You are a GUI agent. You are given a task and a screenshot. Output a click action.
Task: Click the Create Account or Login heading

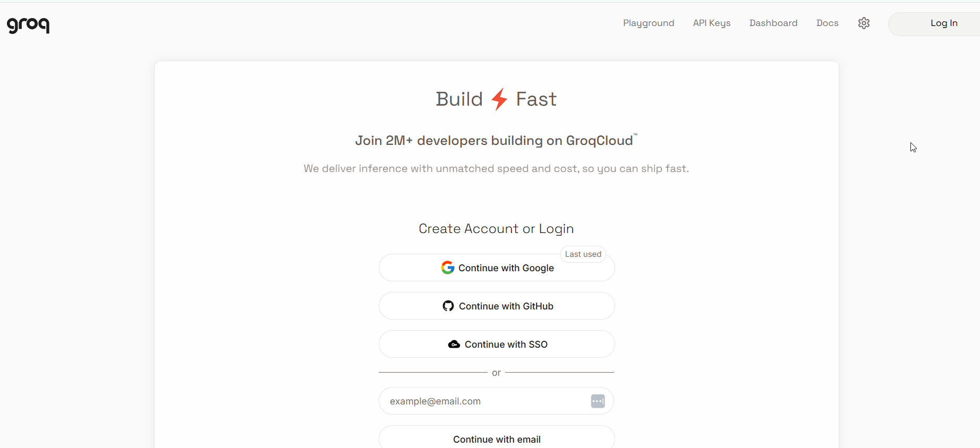point(496,229)
